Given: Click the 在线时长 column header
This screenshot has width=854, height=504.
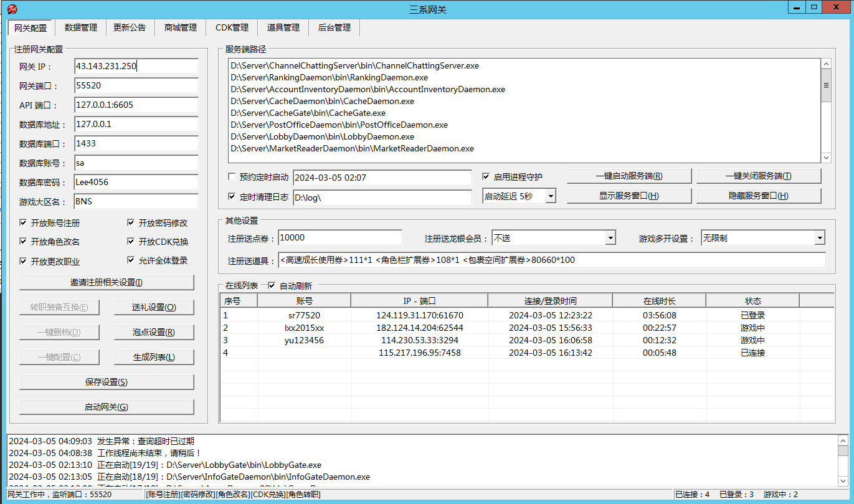Looking at the screenshot, I should (659, 301).
